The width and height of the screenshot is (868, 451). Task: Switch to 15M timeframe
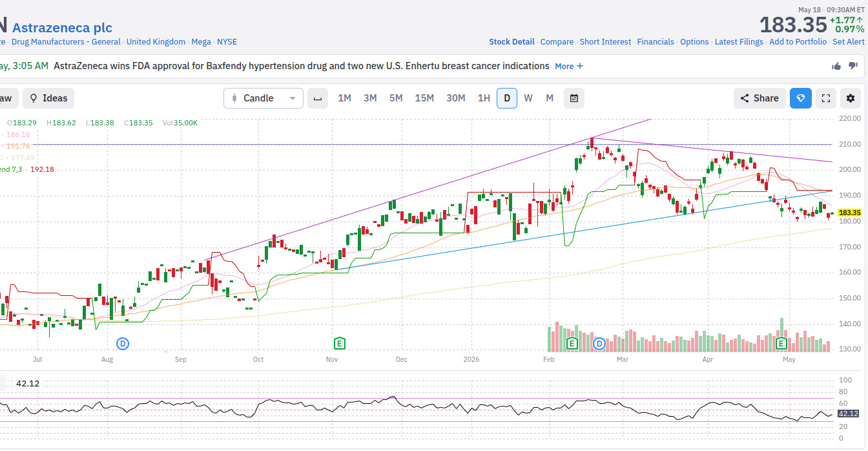tap(424, 98)
